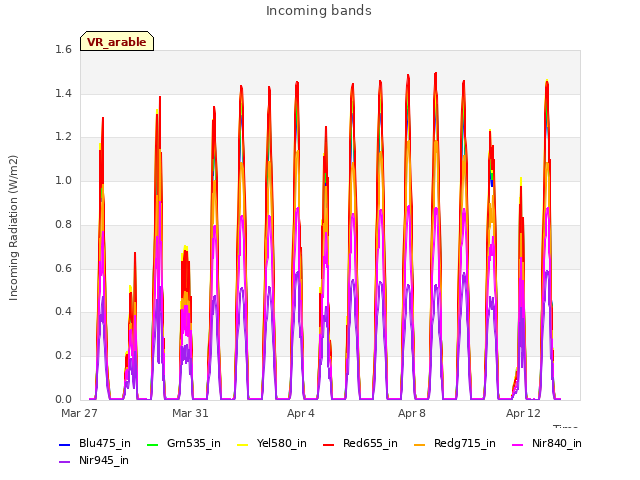The width and height of the screenshot is (640, 480).
Task: Toggle Nir945_in series in legend
Action: (94, 461)
